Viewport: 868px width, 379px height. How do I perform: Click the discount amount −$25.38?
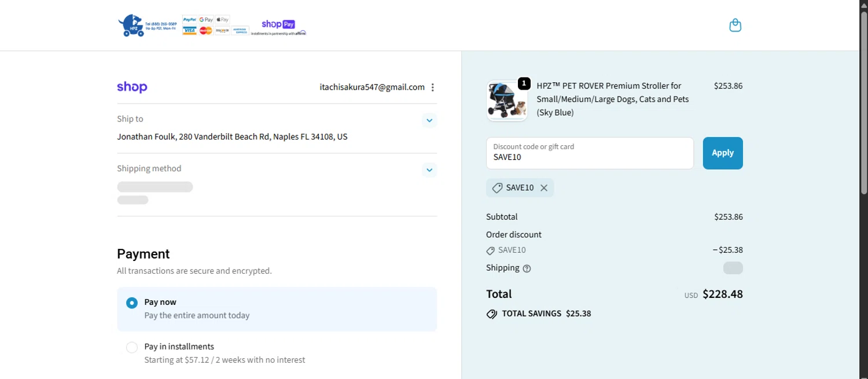tap(727, 251)
